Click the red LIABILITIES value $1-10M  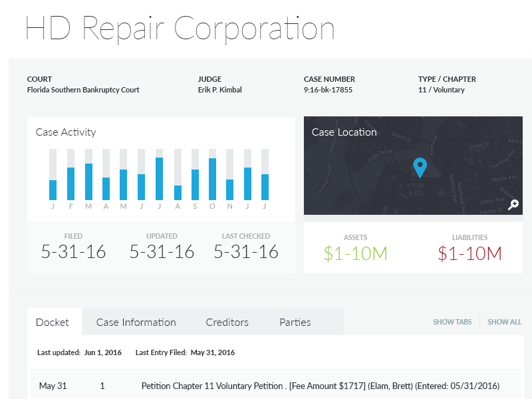click(470, 253)
